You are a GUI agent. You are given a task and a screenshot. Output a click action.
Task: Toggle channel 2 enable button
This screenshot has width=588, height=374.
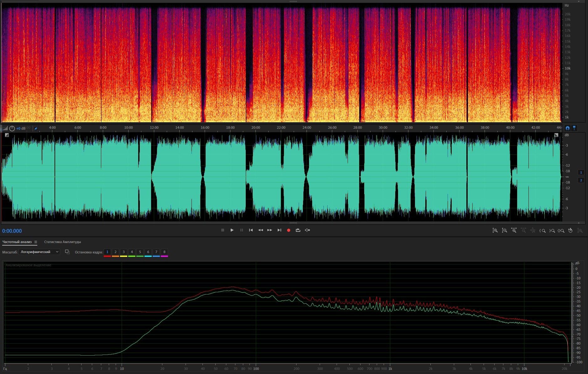(x=581, y=180)
